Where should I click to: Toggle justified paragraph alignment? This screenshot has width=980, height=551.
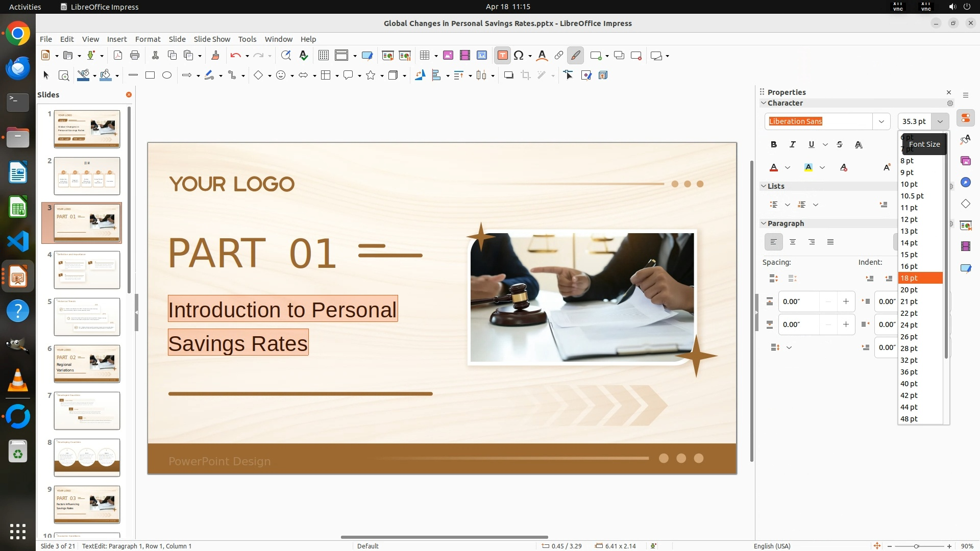pyautogui.click(x=830, y=242)
